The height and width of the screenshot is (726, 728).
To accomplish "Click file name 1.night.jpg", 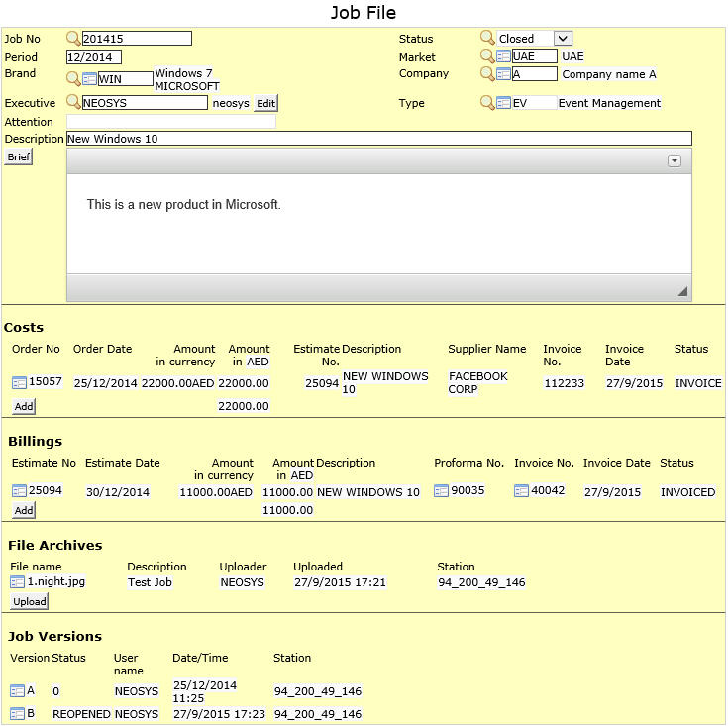I will (56, 581).
